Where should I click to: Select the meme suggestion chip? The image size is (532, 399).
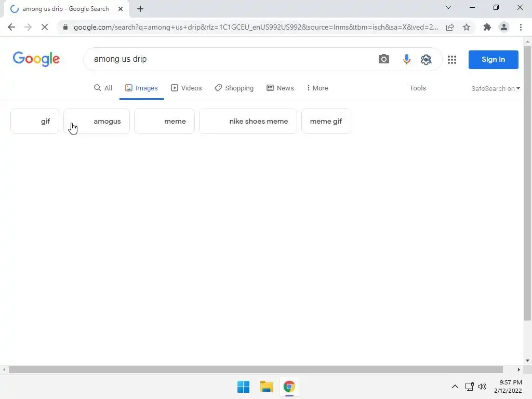[165, 121]
